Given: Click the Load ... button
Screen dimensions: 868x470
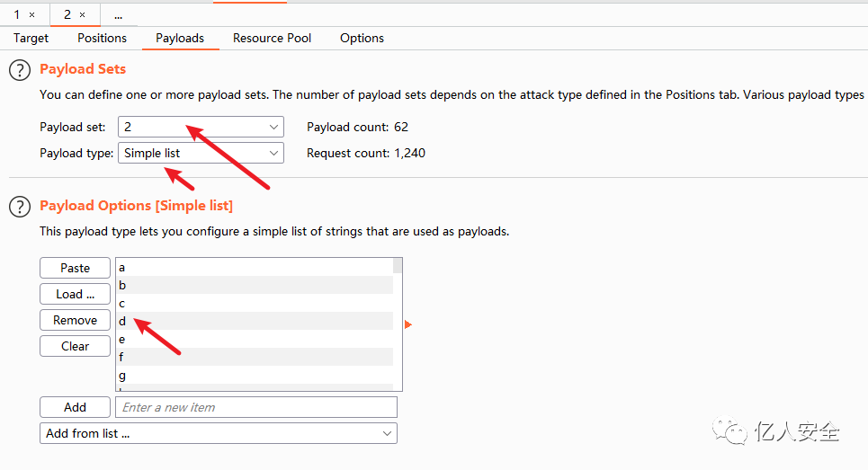Looking at the screenshot, I should (x=76, y=294).
